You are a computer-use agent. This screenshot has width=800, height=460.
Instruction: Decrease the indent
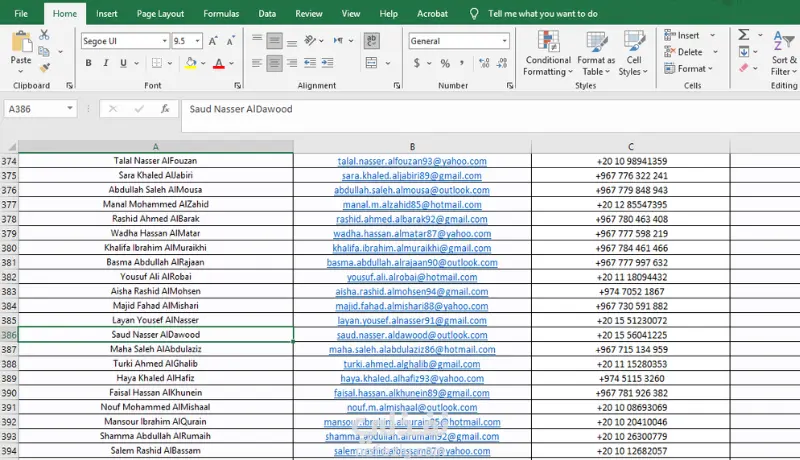310,63
